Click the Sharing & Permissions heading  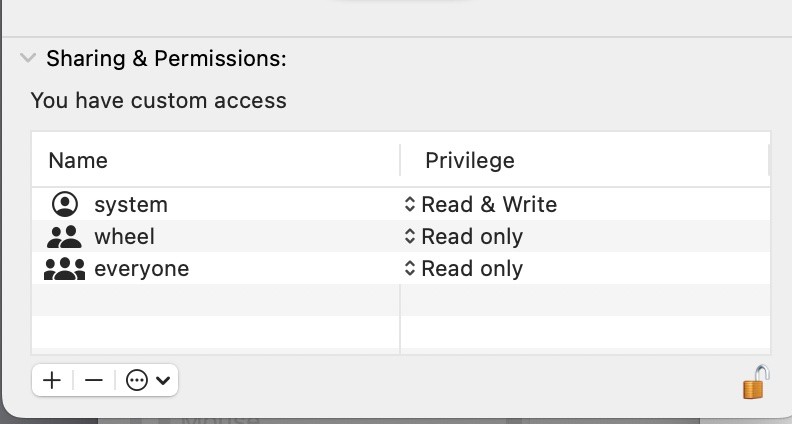[166, 59]
